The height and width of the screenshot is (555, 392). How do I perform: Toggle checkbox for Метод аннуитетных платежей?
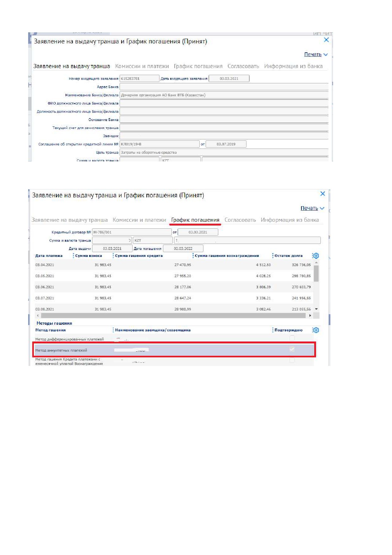(292, 349)
